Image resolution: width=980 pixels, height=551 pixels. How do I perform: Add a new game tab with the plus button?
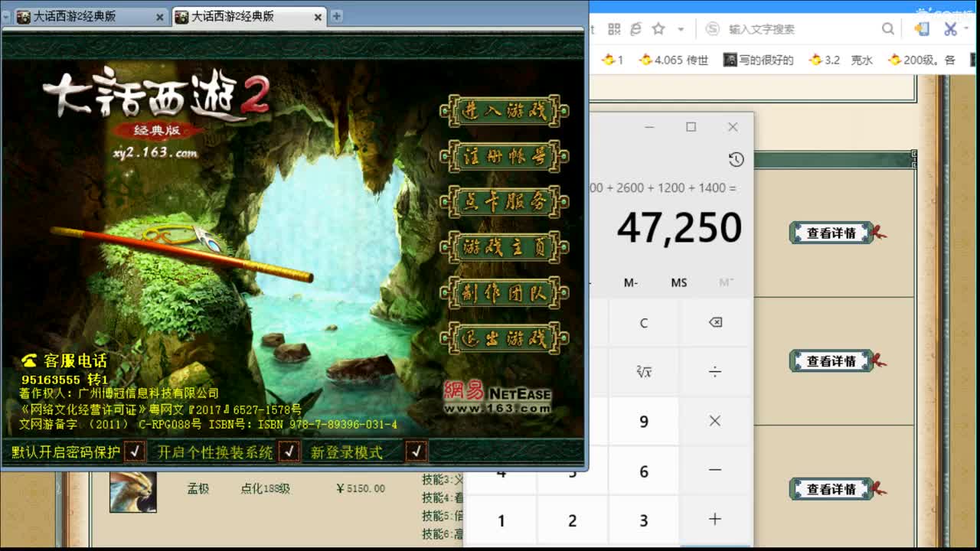coord(336,16)
